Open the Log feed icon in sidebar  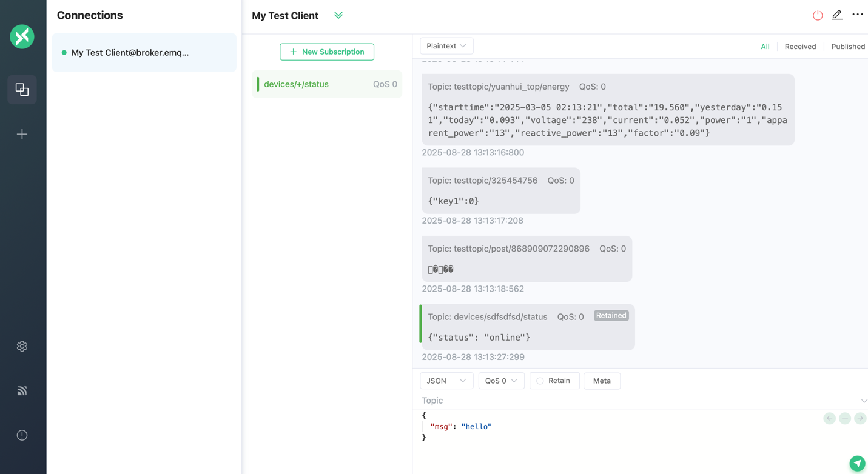pyautogui.click(x=22, y=391)
